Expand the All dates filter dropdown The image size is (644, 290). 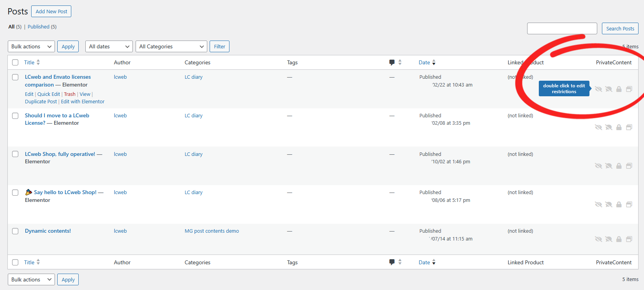coord(109,46)
